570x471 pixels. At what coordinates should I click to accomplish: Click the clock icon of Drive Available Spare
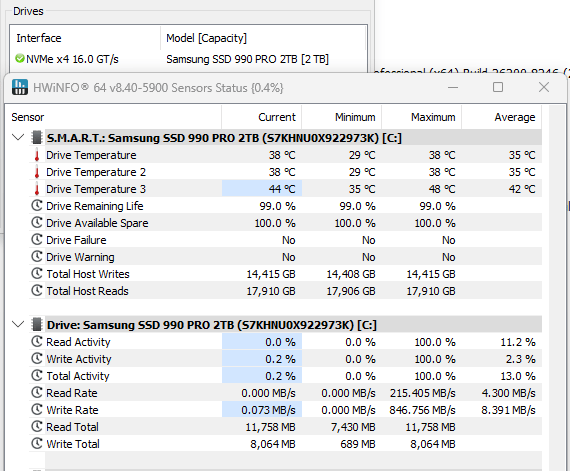coord(37,222)
